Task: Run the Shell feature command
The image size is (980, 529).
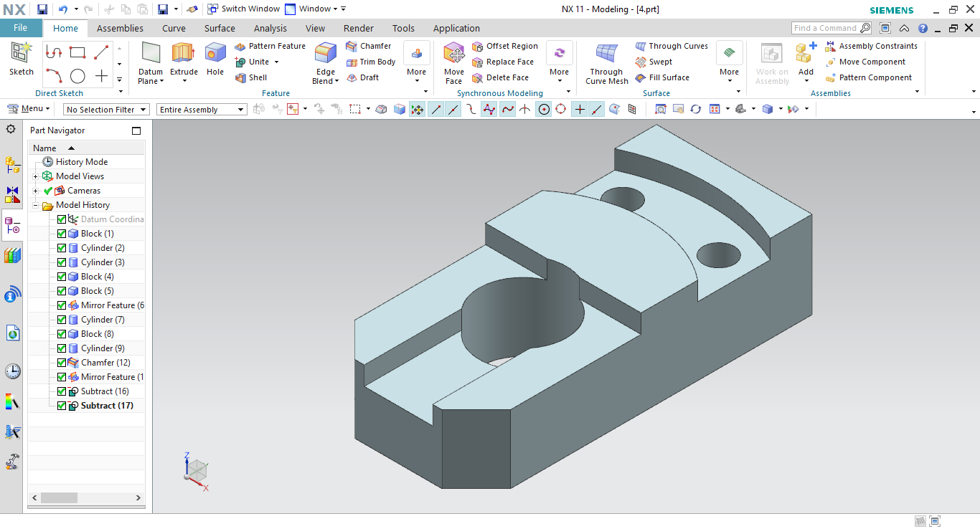Action: 251,77
